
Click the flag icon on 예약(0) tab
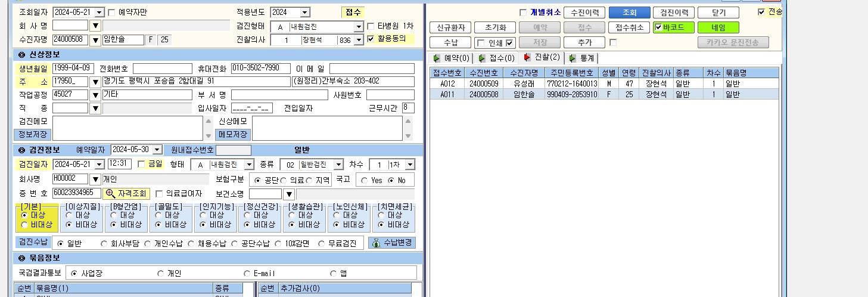click(x=437, y=58)
